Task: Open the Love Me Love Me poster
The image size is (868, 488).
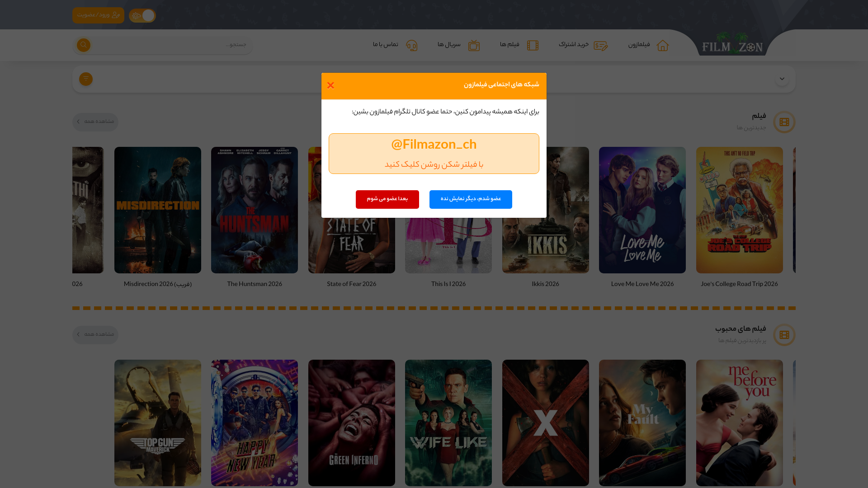Action: (642, 210)
